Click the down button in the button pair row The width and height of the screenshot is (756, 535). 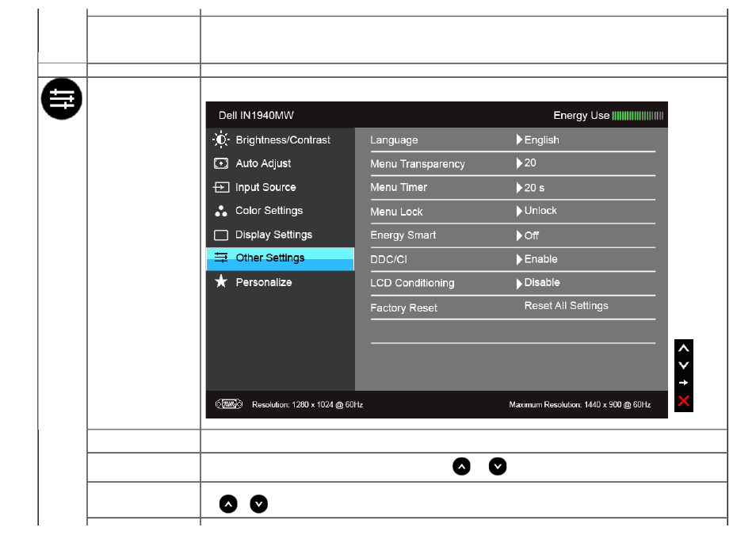(498, 467)
